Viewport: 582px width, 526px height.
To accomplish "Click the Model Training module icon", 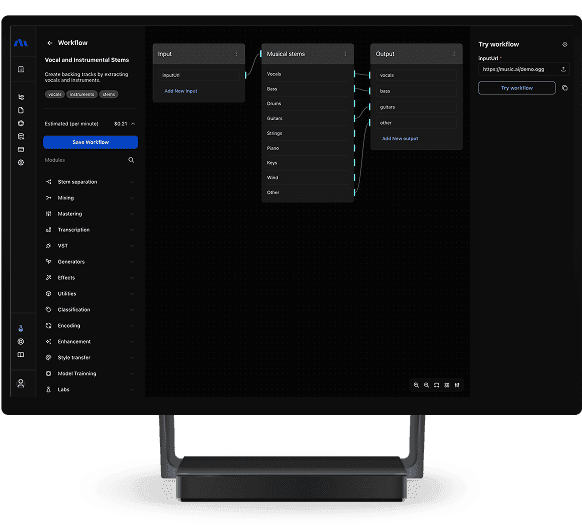I will 48,373.
